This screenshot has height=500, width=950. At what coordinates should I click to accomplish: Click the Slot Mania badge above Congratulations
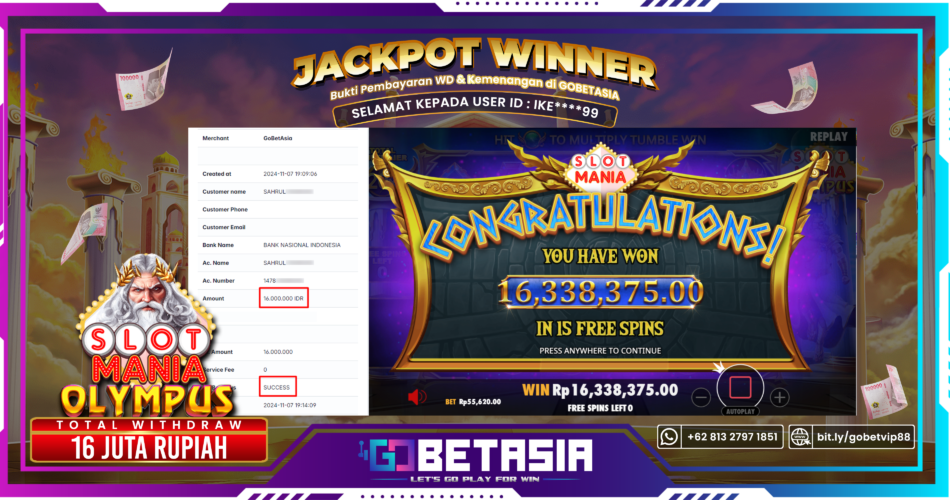click(600, 168)
